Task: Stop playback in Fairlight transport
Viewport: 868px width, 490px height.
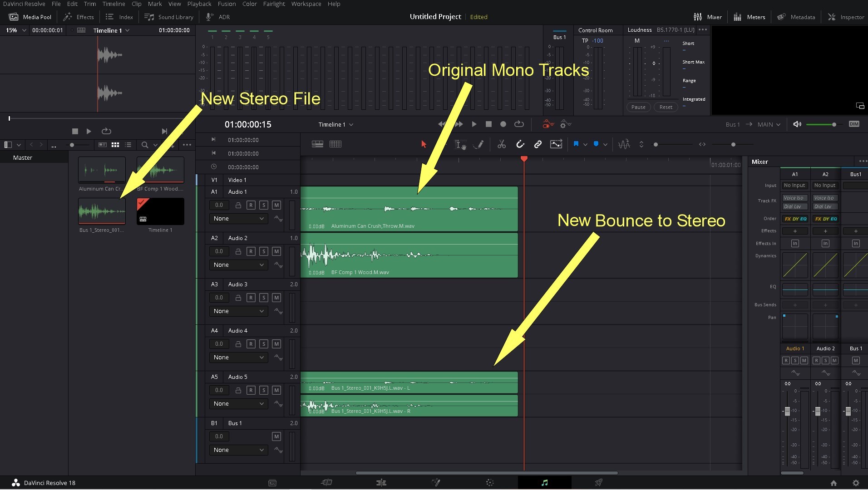Action: 488,124
